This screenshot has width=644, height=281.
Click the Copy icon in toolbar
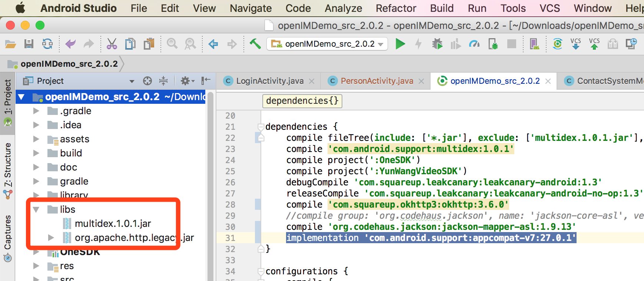pos(130,44)
